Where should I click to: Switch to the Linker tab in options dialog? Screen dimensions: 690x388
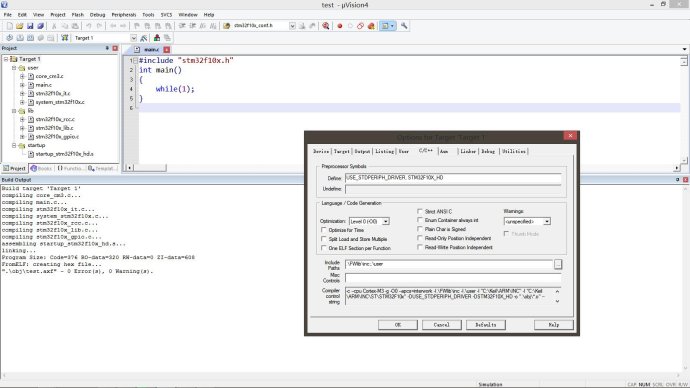coord(468,151)
